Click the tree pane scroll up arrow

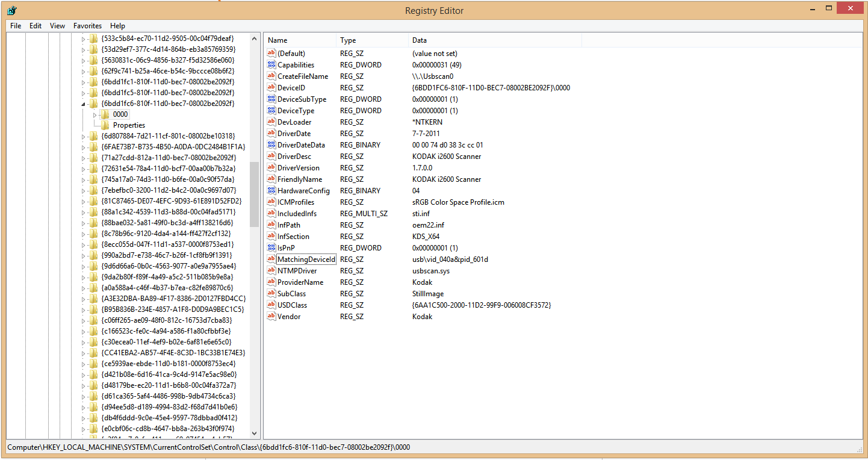click(x=254, y=38)
